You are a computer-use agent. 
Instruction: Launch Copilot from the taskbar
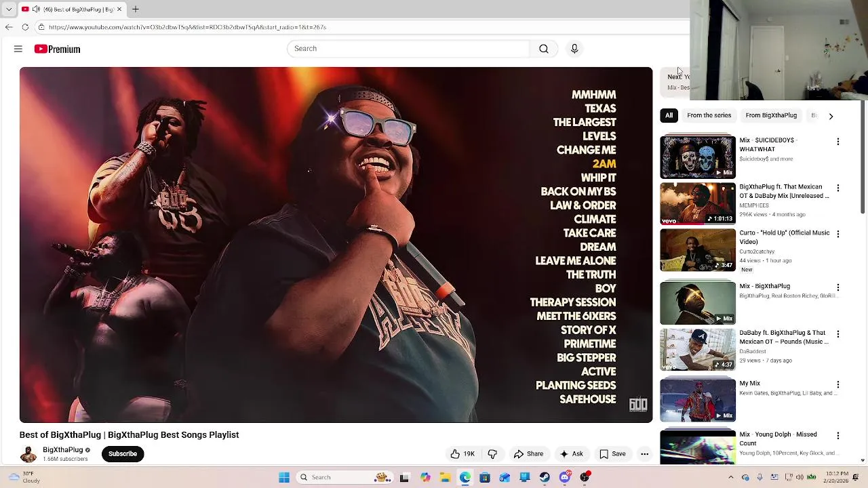[x=425, y=477]
